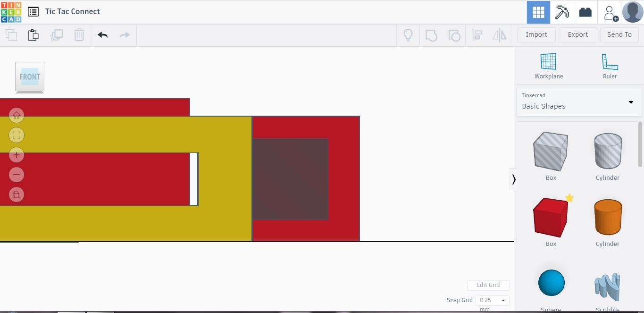This screenshot has width=644, height=313.
Task: Undo the last action
Action: coord(102,34)
